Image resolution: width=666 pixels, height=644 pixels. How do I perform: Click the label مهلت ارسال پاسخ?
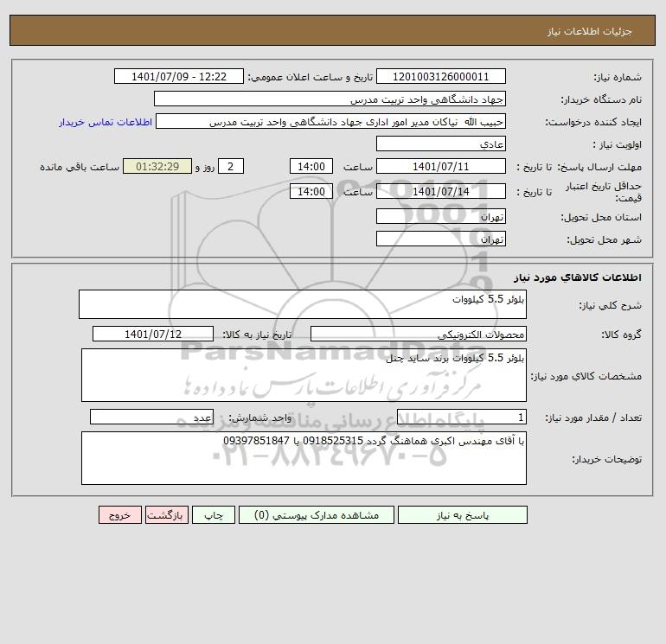pos(599,167)
